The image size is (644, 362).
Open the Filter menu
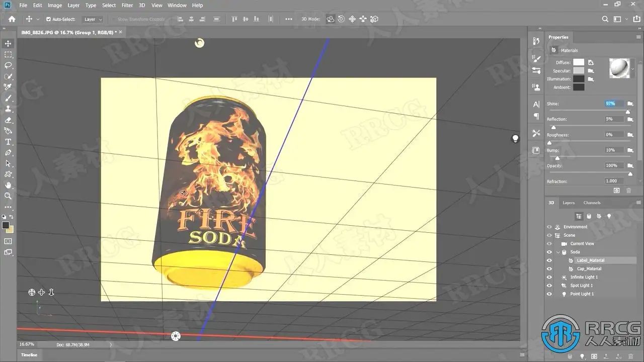(127, 5)
